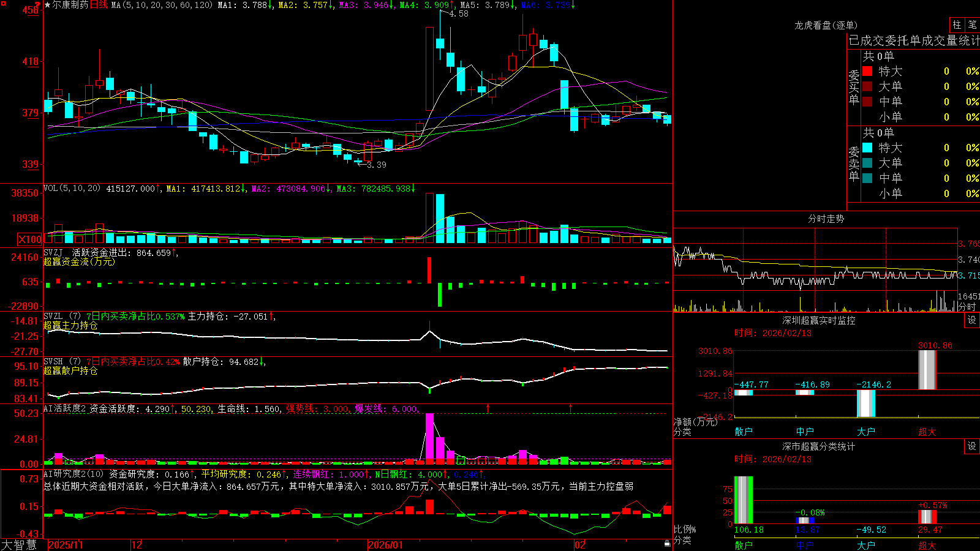This screenshot has width=980, height=551.
Task: Click the tall red 超赢资金流 spike bar
Action: [429, 270]
